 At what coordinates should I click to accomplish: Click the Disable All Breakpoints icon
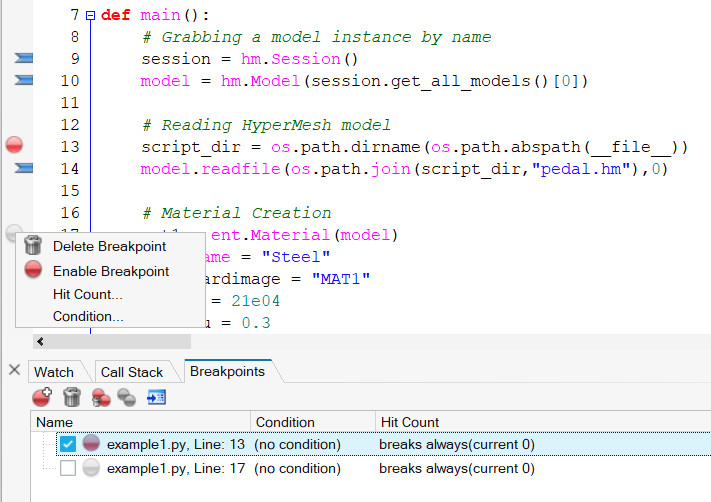point(127,397)
